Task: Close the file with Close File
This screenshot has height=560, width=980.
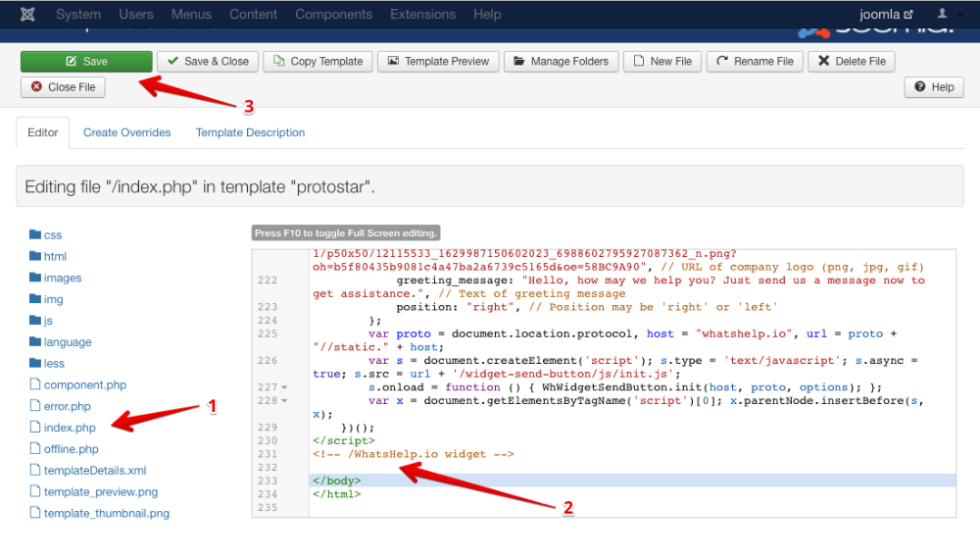Action: pos(63,86)
